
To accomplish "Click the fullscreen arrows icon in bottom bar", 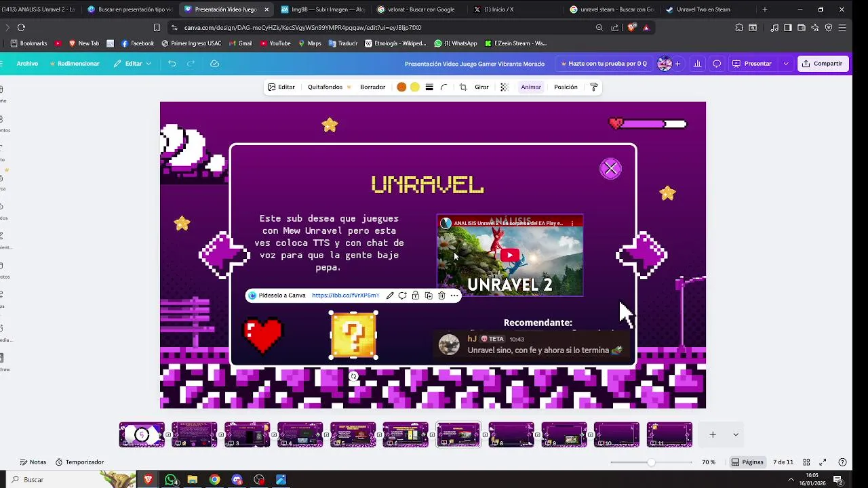I will pos(823,462).
